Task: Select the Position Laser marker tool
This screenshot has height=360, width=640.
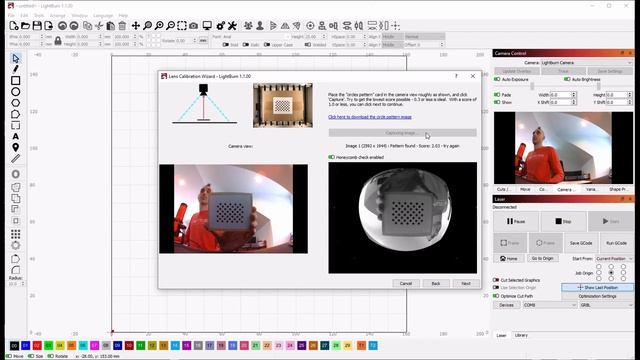Action: coord(16,147)
